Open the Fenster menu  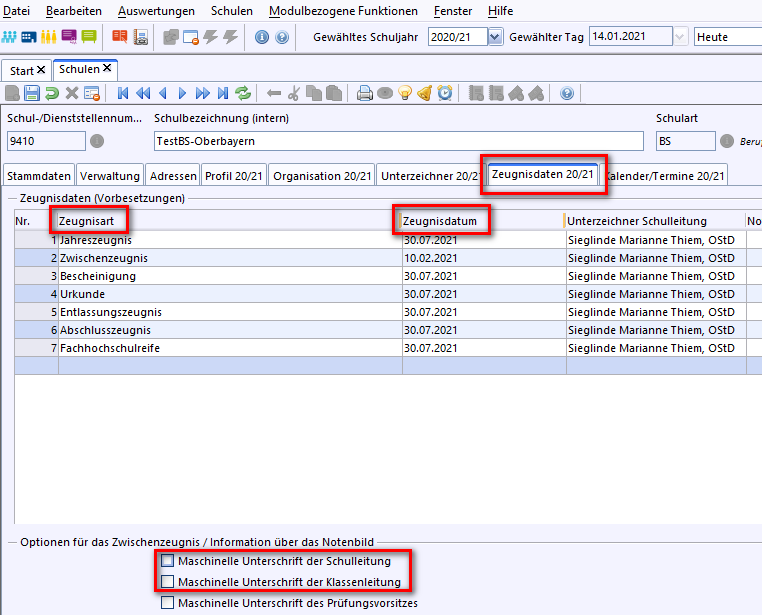453,11
